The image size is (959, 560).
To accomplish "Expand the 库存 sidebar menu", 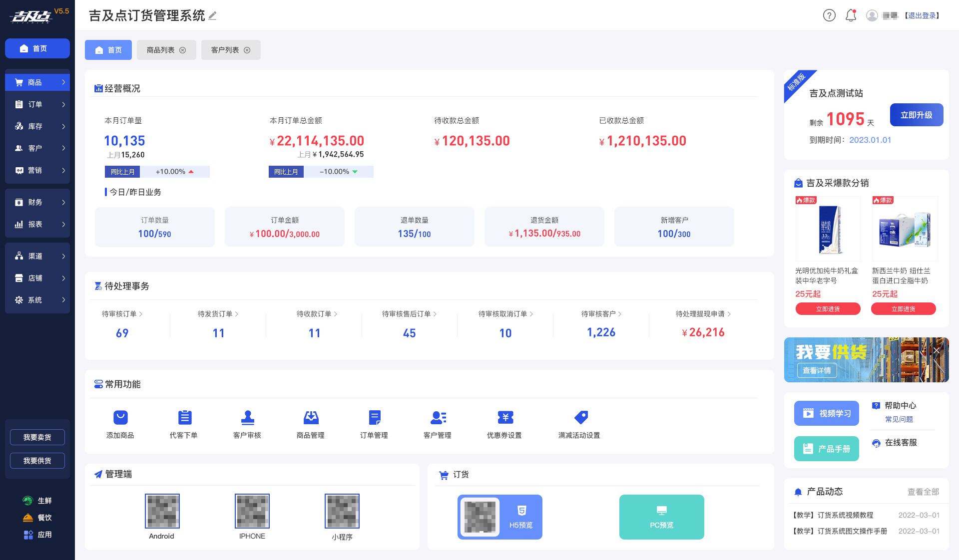I will point(37,126).
